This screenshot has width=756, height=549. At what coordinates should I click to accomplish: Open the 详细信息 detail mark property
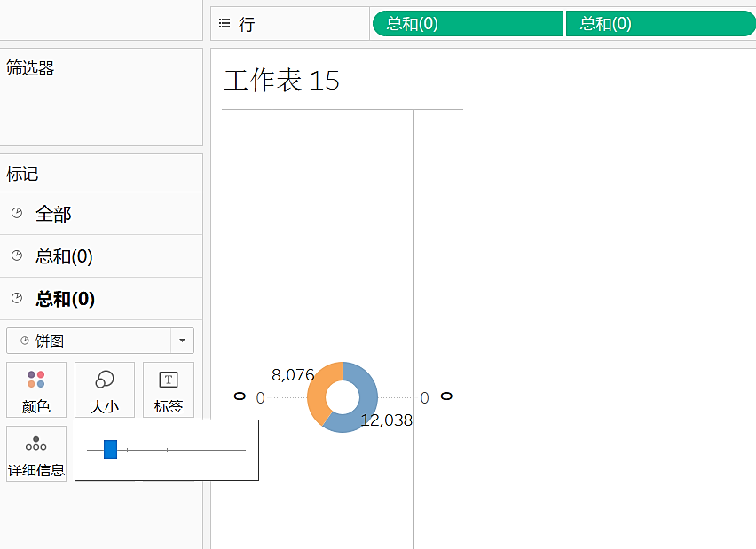pyautogui.click(x=36, y=453)
